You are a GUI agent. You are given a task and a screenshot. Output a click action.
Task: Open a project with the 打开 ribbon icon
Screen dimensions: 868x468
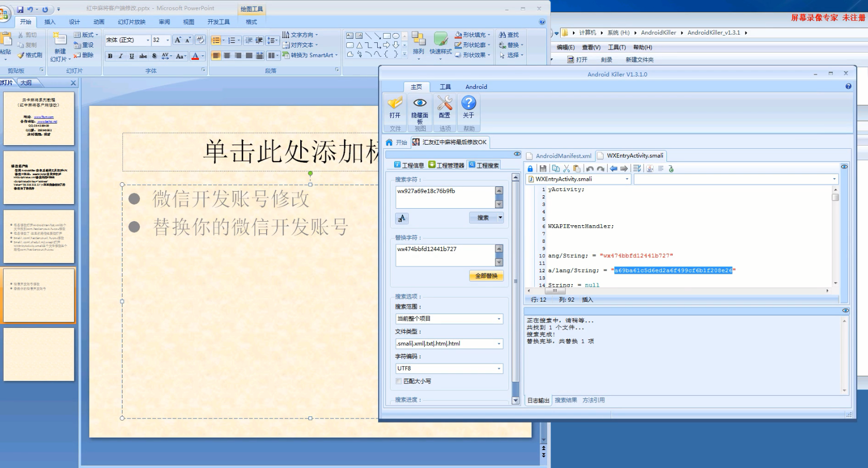click(395, 107)
